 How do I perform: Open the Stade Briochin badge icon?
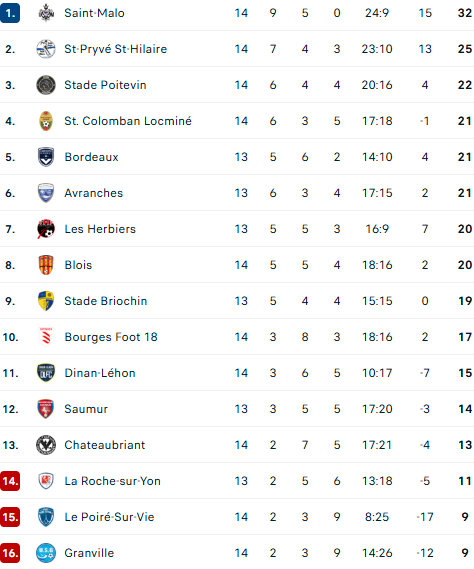(x=46, y=301)
